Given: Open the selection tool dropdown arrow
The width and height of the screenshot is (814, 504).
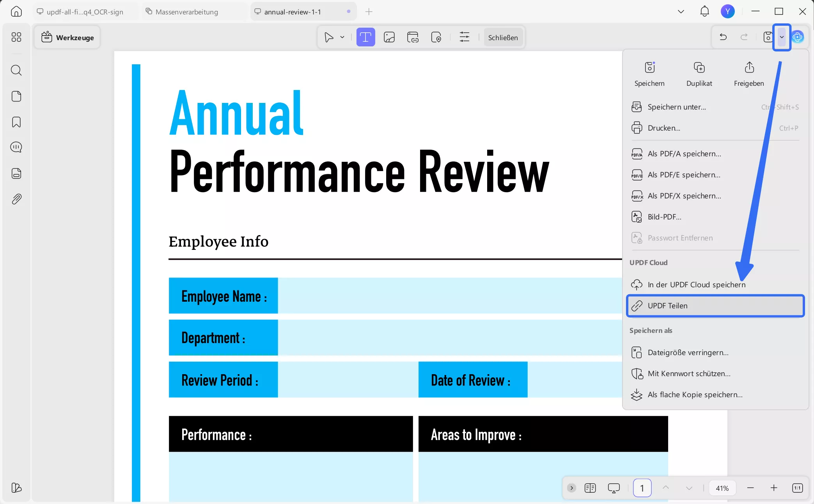Looking at the screenshot, I should [342, 37].
